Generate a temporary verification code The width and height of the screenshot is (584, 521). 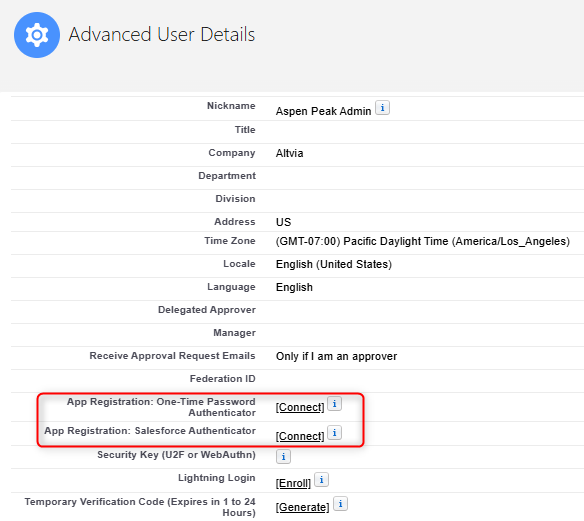302,507
